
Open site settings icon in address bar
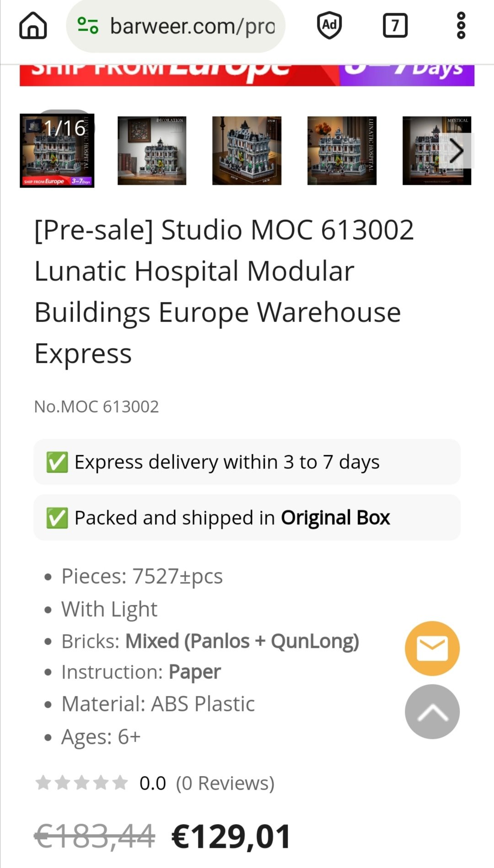pyautogui.click(x=87, y=26)
